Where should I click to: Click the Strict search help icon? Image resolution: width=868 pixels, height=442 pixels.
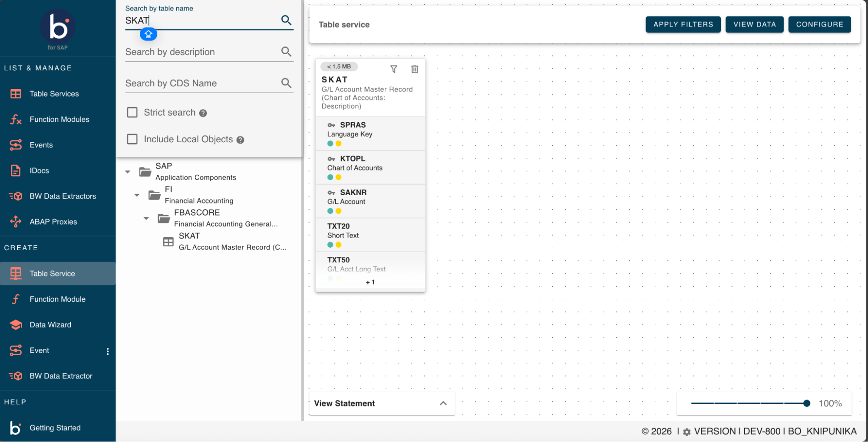[x=203, y=113]
